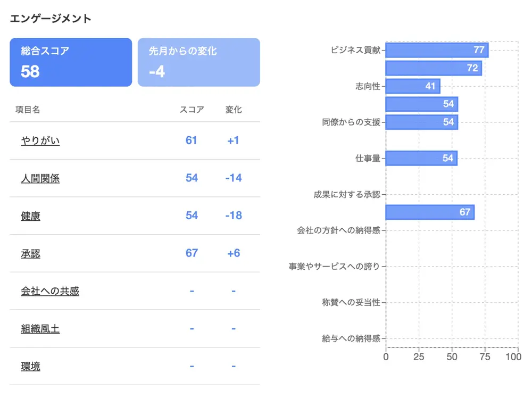Open the やりがい item link
The height and width of the screenshot is (398, 532).
(40, 141)
